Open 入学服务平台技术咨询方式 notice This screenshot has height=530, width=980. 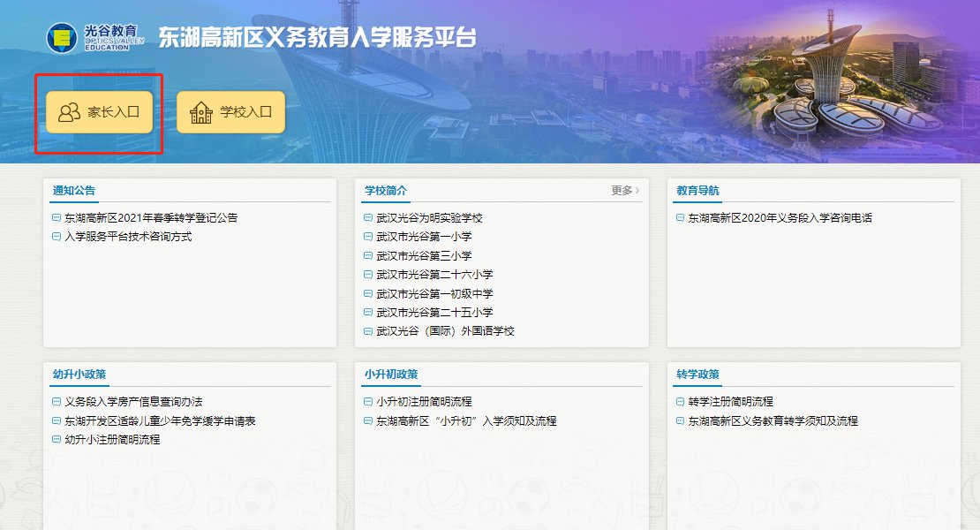tap(128, 236)
